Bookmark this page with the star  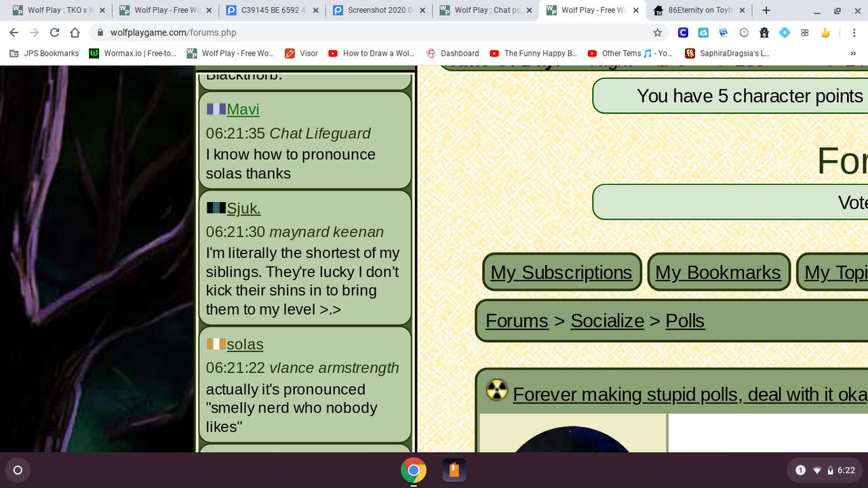pos(657,33)
